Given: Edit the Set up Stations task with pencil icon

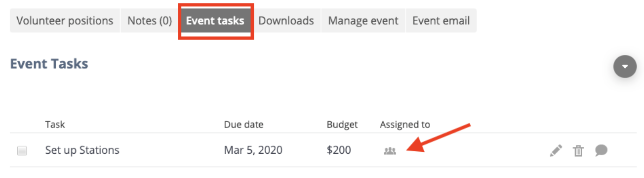Looking at the screenshot, I should [556, 150].
